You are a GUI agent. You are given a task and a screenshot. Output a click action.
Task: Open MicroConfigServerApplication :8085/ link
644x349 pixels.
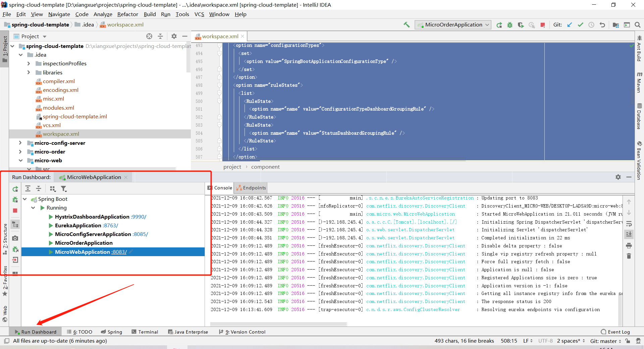[140, 234]
